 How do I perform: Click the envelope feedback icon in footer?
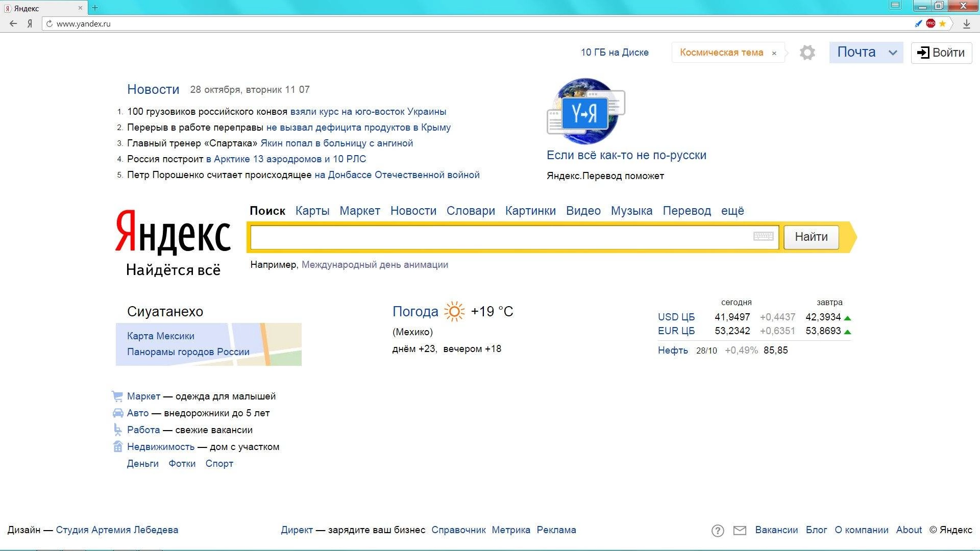(x=740, y=531)
